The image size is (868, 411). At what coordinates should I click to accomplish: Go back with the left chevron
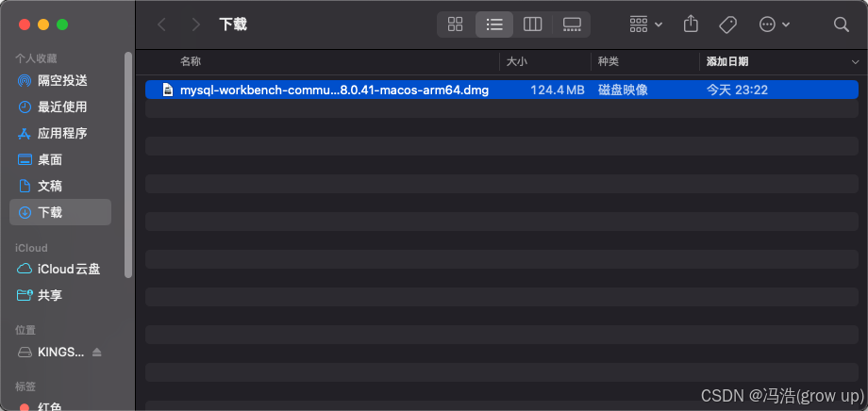[161, 25]
